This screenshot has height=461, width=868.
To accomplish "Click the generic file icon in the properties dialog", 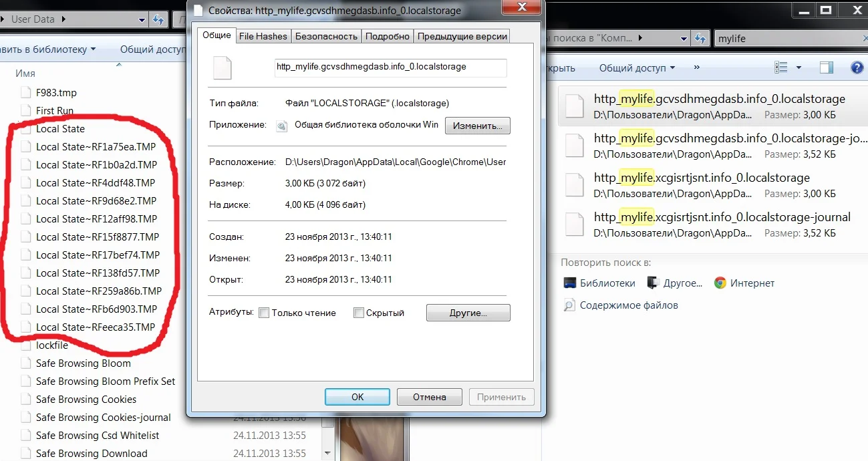I will (x=222, y=68).
